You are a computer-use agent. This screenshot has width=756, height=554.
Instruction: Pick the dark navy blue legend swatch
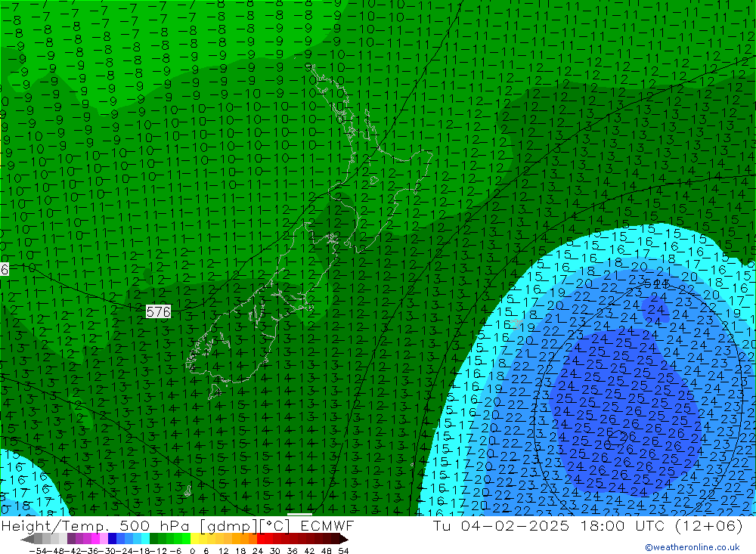pos(112,538)
